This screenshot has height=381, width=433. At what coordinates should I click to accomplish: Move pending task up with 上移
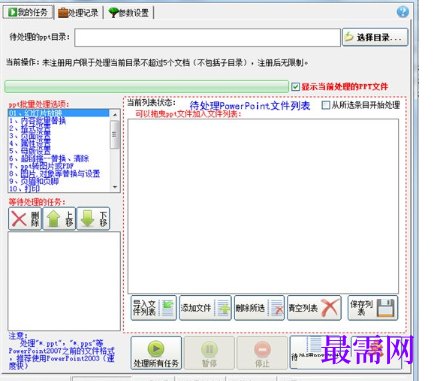pos(59,219)
